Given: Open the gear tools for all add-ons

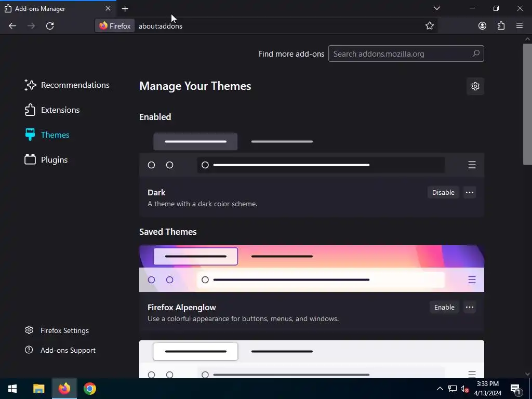Looking at the screenshot, I should pyautogui.click(x=475, y=86).
